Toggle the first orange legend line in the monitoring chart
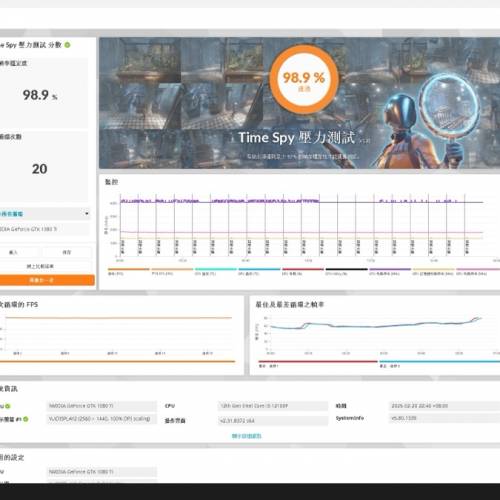The image size is (500, 500). [x=128, y=269]
